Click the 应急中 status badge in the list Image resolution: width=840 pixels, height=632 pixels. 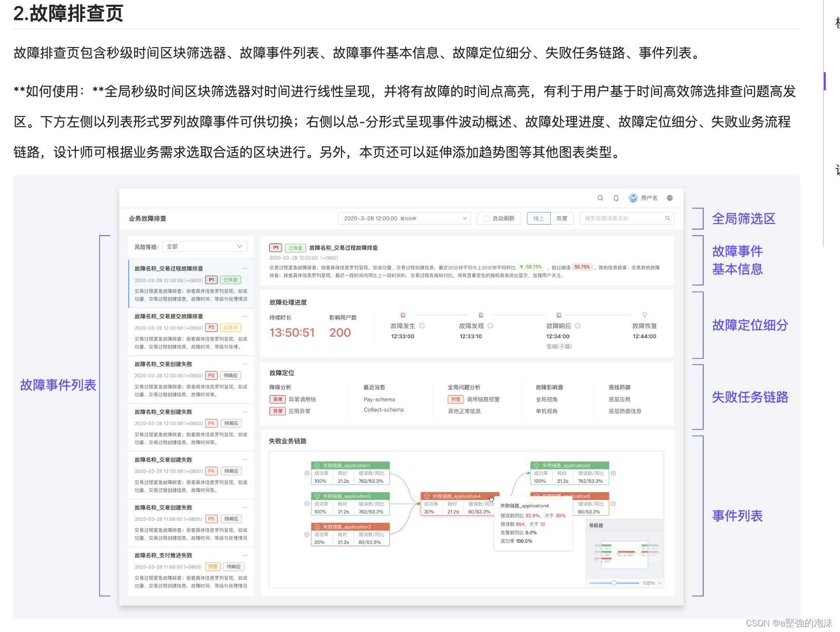[231, 328]
